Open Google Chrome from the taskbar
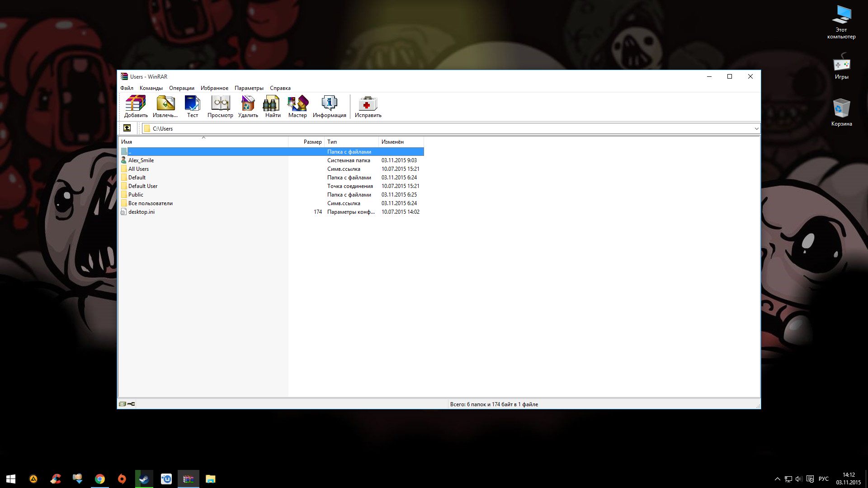 pos(99,479)
